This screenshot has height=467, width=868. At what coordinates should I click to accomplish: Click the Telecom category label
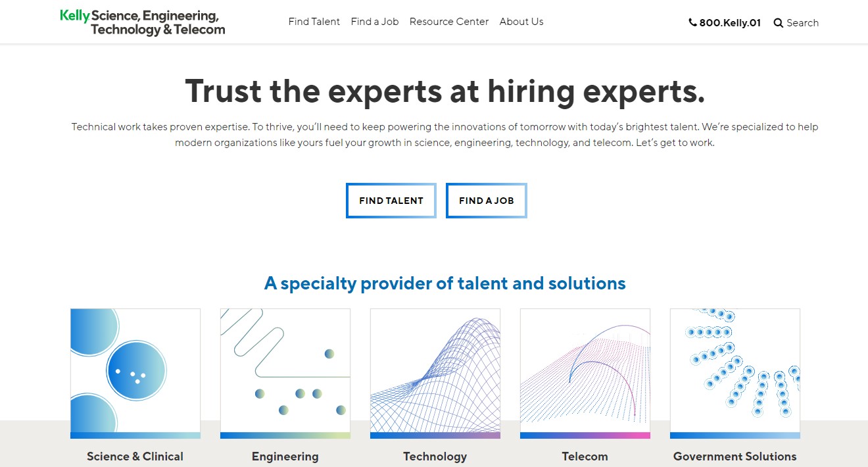pyautogui.click(x=585, y=456)
